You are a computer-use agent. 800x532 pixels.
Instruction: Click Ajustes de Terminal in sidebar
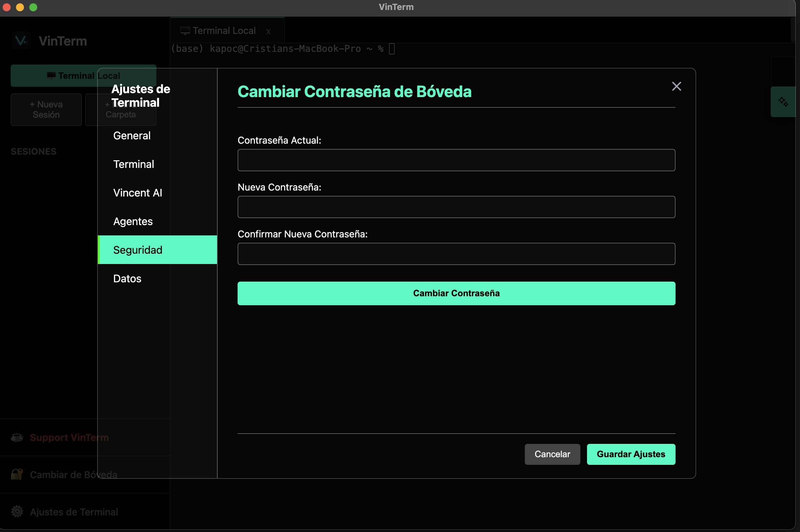pyautogui.click(x=74, y=512)
